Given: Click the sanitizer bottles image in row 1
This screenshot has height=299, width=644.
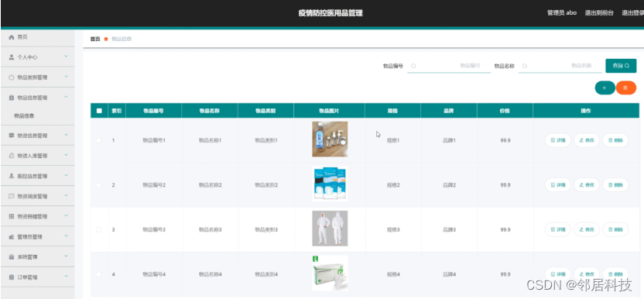Looking at the screenshot, I should 330,139.
